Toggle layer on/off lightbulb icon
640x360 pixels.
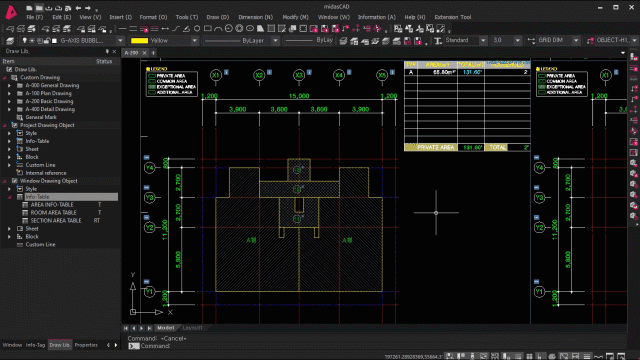24,40
